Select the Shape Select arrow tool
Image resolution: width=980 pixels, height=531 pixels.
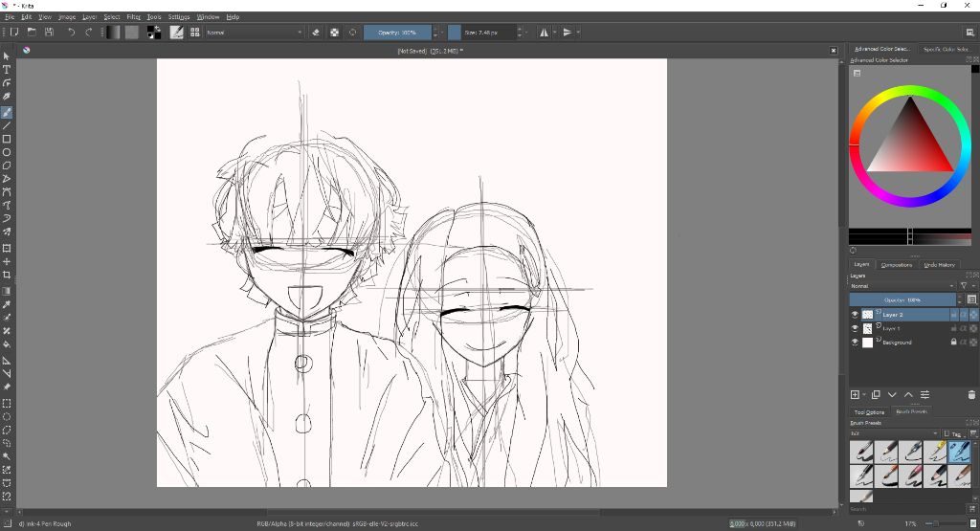pos(7,56)
